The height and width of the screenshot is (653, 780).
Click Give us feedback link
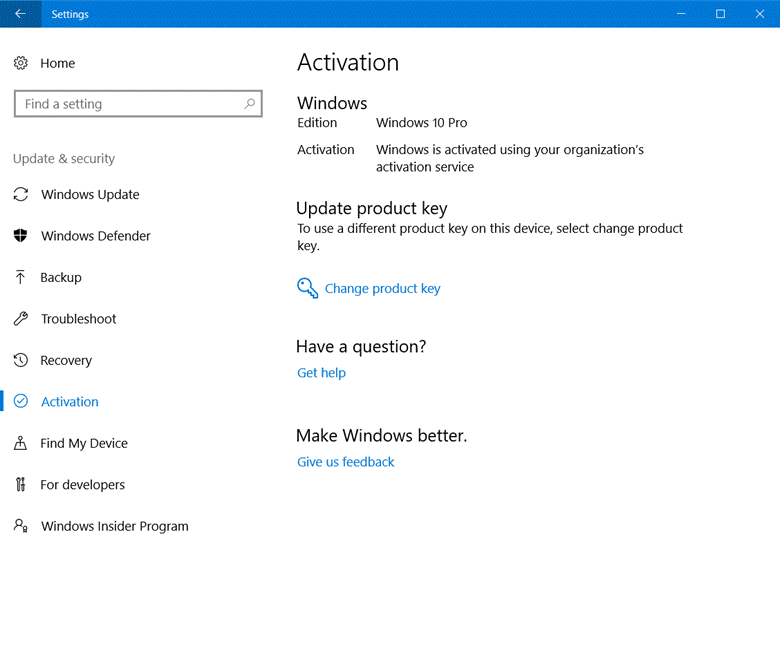click(346, 462)
